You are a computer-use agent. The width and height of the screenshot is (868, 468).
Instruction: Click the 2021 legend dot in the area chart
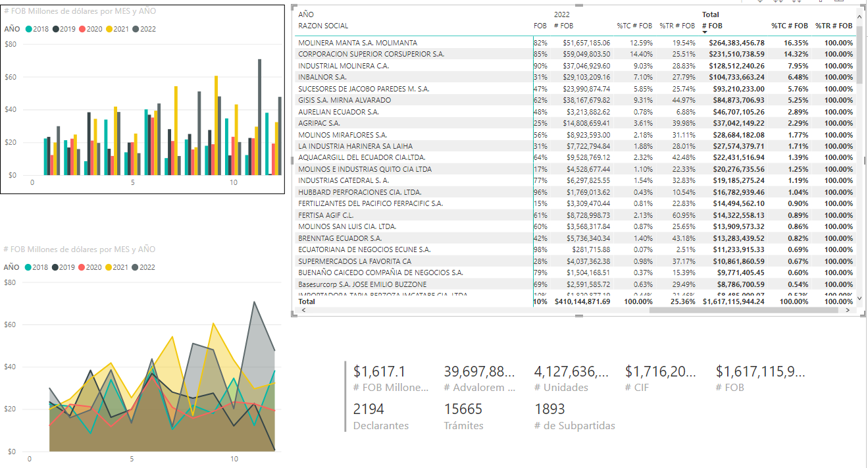[x=109, y=267]
